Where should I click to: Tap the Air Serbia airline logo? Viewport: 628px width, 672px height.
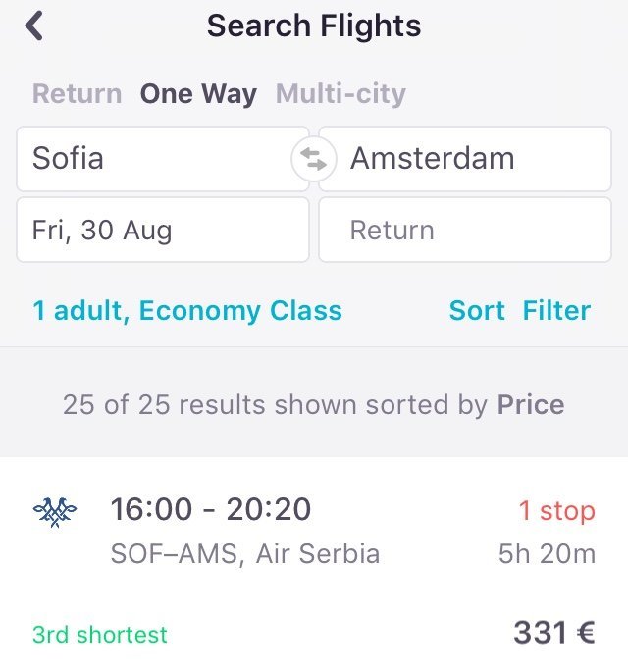(x=55, y=512)
